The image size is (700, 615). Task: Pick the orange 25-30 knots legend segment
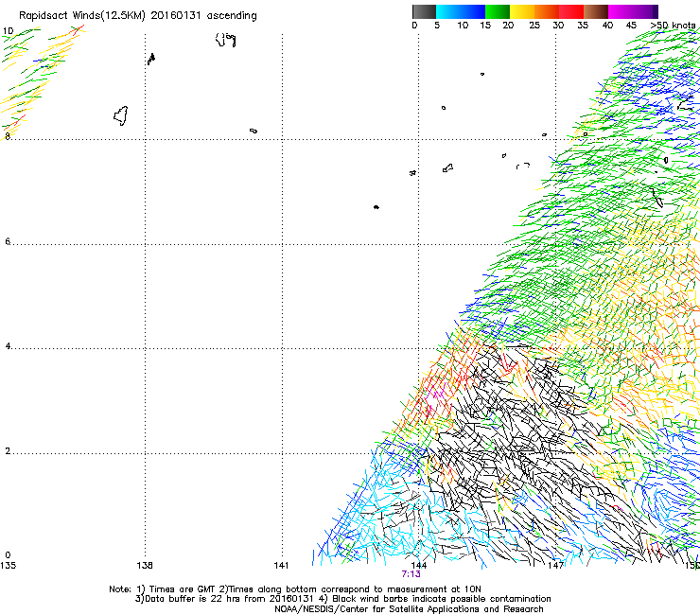[547, 11]
